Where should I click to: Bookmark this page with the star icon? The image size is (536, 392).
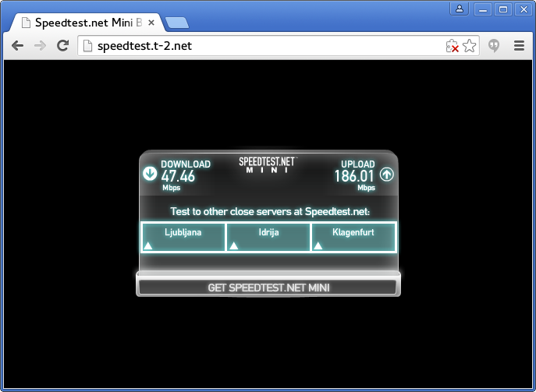(470, 46)
